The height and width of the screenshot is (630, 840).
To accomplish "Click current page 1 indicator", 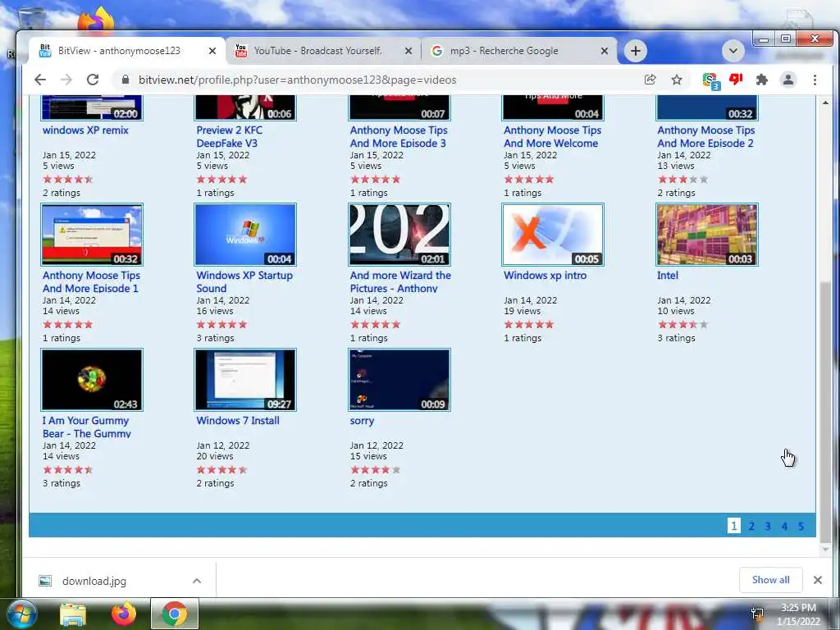I will click(x=734, y=526).
